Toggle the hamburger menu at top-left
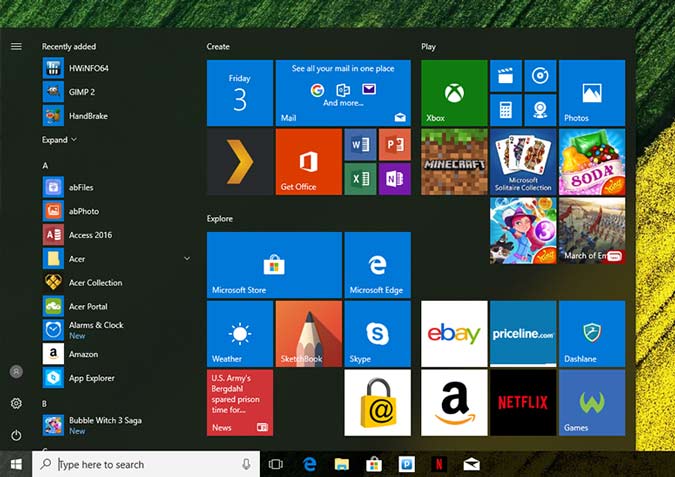The height and width of the screenshot is (477, 675). [x=16, y=46]
